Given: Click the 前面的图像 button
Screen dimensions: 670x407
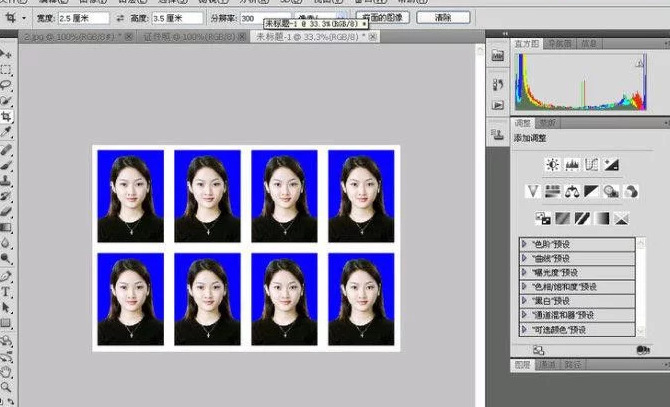Looking at the screenshot, I should click(x=382, y=18).
